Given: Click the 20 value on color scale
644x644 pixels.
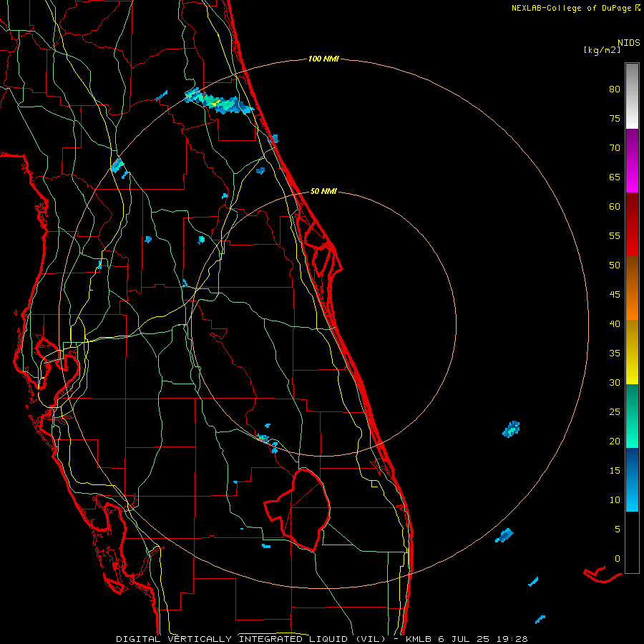Looking at the screenshot, I should pyautogui.click(x=615, y=441).
